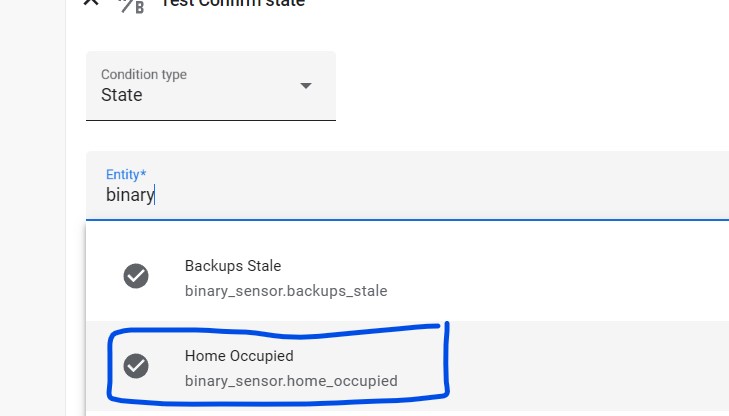This screenshot has height=416, width=729.
Task: Open the Condition type dropdown arrow
Action: pos(306,85)
